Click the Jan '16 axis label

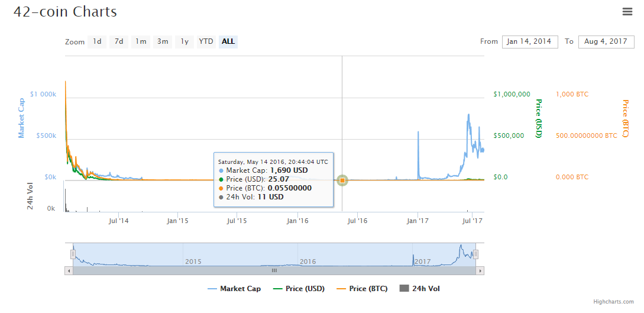297,221
